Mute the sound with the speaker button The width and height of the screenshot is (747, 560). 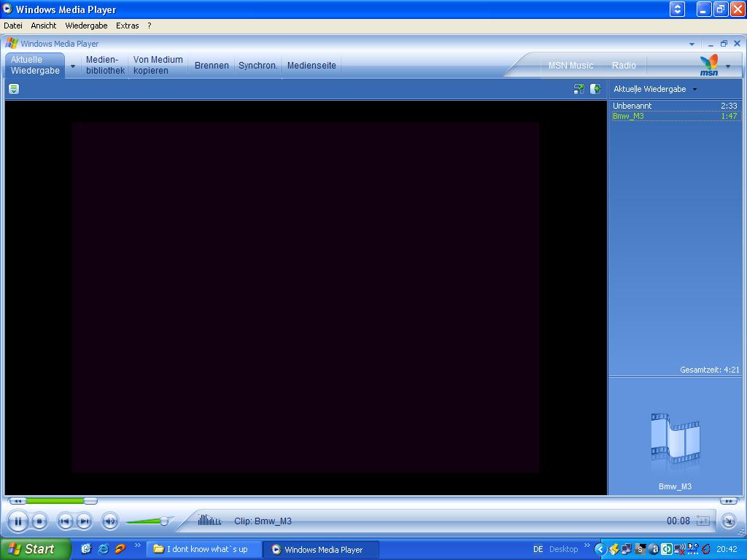(x=110, y=521)
